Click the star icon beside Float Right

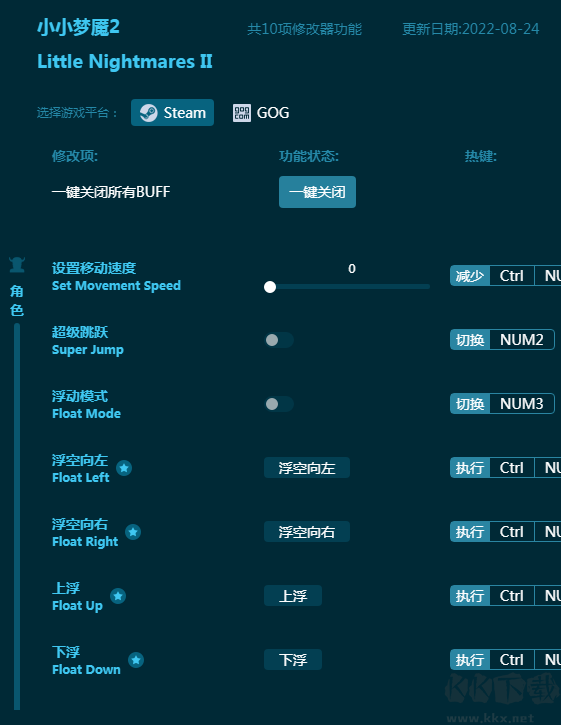pos(133,532)
